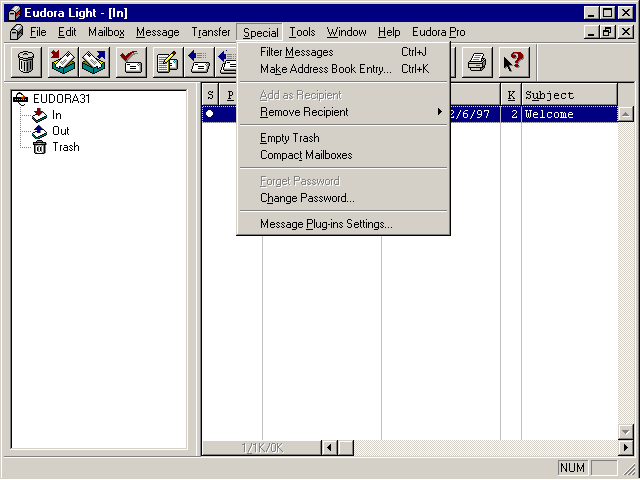Viewport: 640px width, 480px height.
Task: Close the open Special menu
Action: point(260,32)
